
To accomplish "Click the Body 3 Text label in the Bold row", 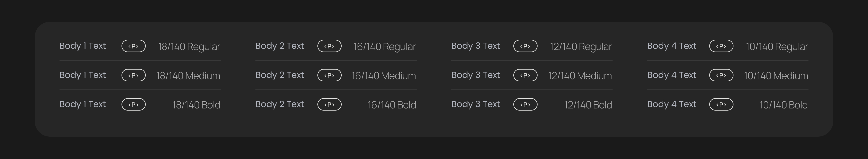I will click(x=476, y=104).
